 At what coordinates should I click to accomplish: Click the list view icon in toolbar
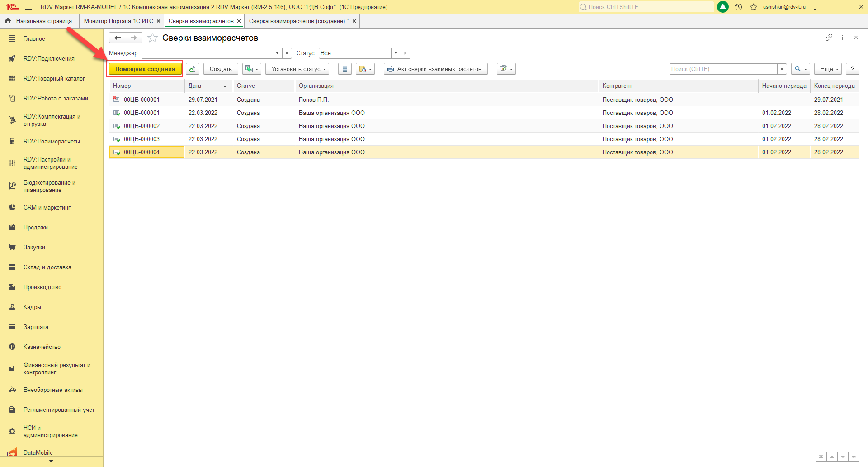tap(345, 69)
